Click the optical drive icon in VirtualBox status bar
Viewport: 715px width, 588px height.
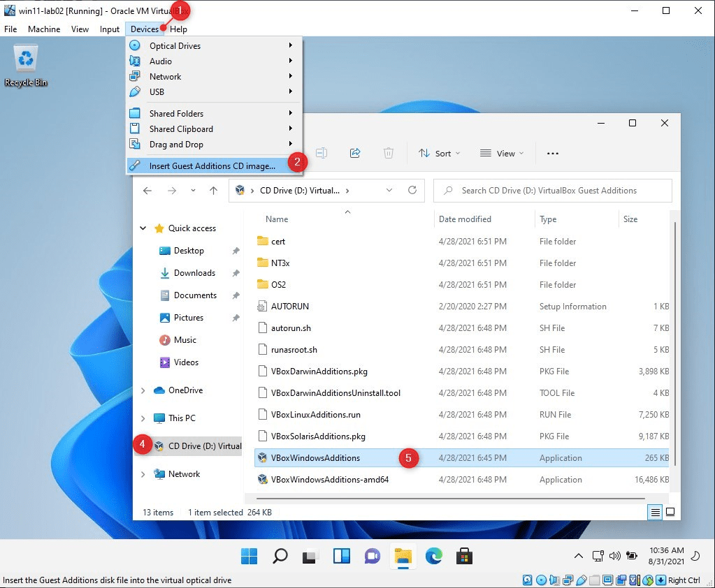click(x=540, y=580)
